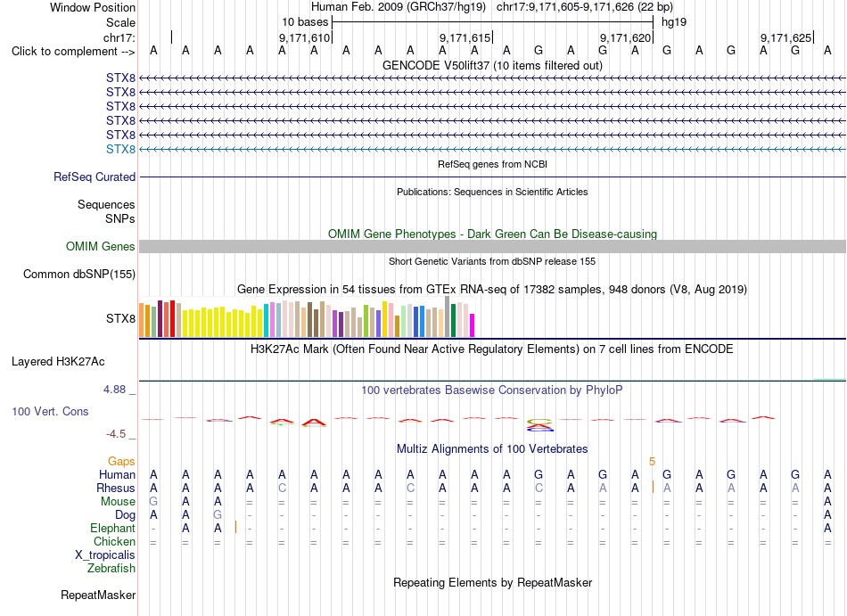Image resolution: width=847 pixels, height=616 pixels.
Task: Open '100 vertebrates Basewise Conservation by PhyloP' title
Action: pyautogui.click(x=492, y=390)
